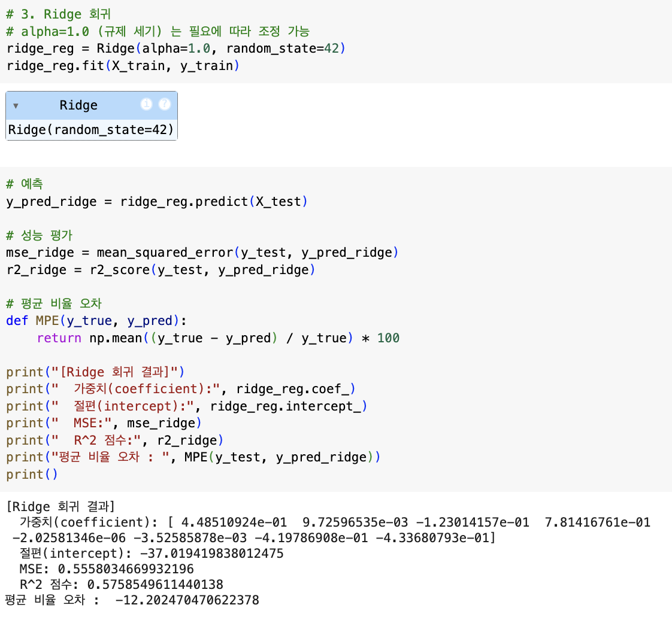Select coefficient value "7.81416761e-01" in the output

[x=597, y=522]
